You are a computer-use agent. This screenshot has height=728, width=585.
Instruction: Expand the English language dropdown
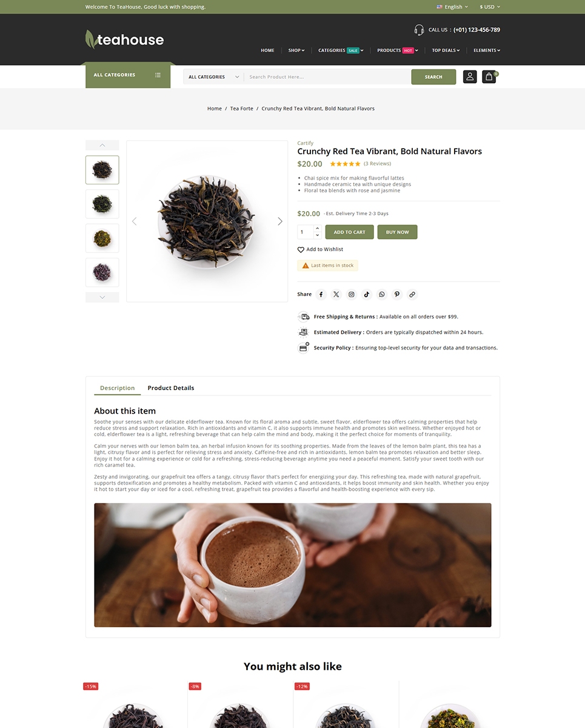tap(452, 7)
